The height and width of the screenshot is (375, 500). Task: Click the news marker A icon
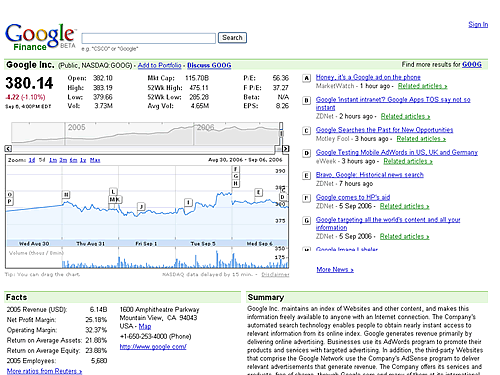point(307,78)
